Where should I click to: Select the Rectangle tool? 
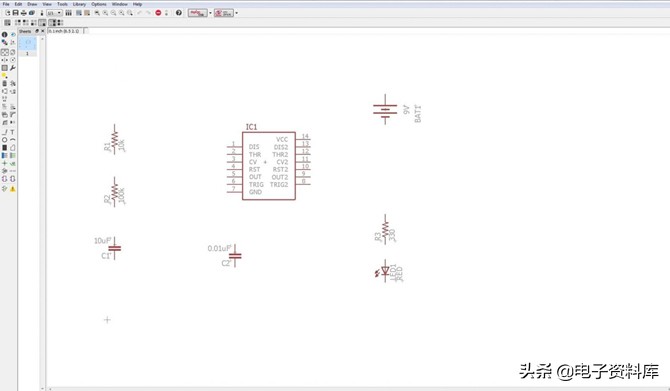click(x=4, y=147)
